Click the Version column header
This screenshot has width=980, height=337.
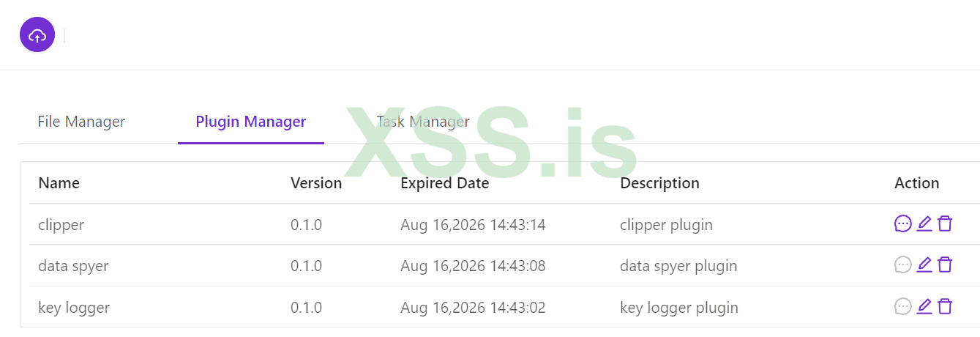coord(316,183)
